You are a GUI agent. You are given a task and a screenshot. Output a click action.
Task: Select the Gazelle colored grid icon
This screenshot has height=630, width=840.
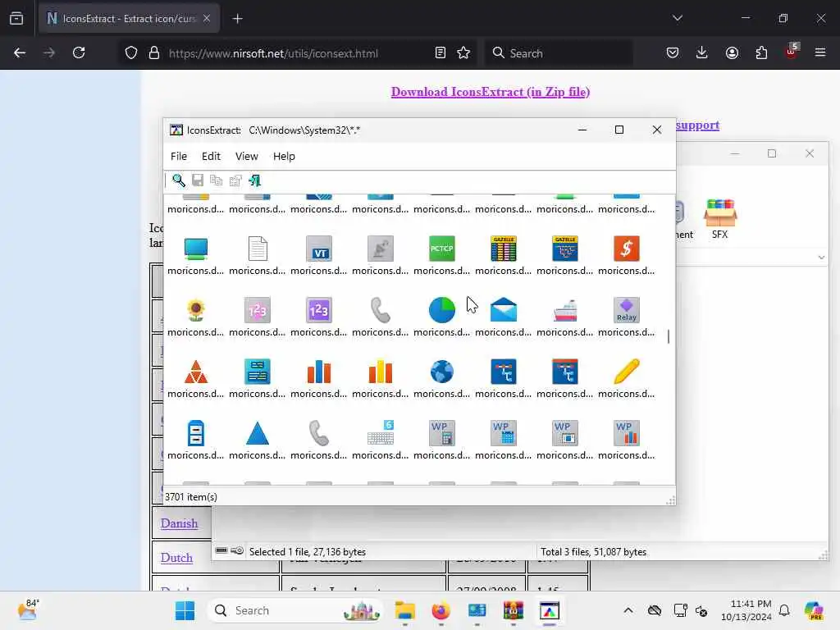(504, 249)
